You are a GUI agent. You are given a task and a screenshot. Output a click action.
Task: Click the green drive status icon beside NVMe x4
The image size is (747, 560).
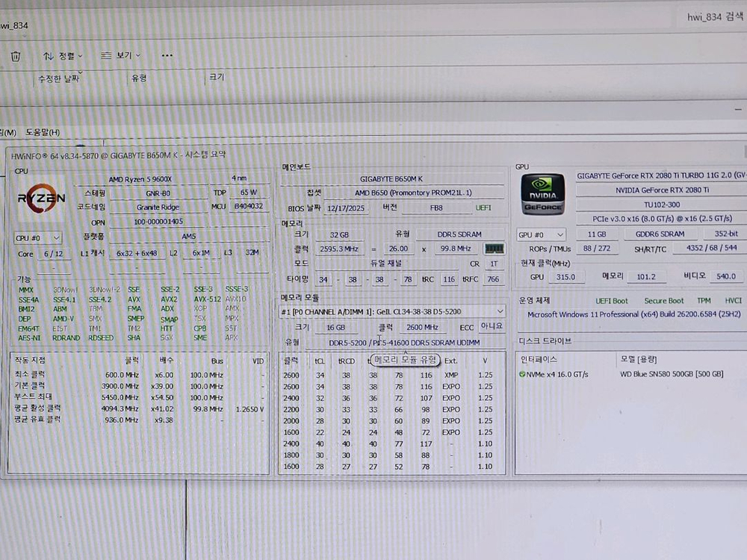tap(521, 373)
